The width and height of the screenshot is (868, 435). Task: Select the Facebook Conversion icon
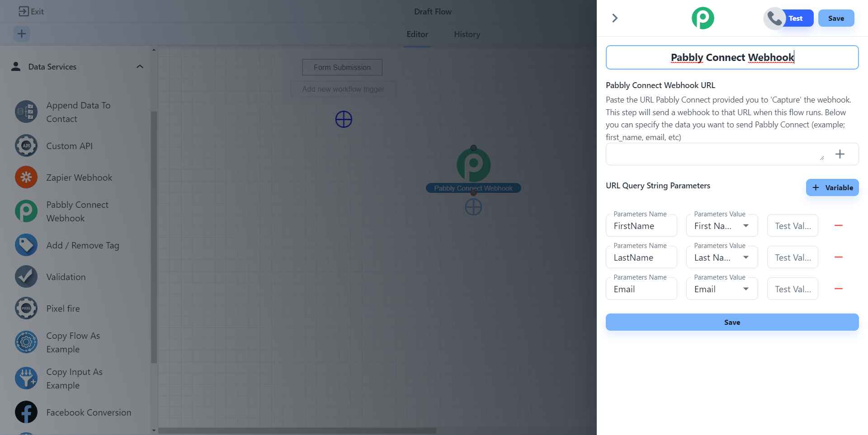point(26,412)
